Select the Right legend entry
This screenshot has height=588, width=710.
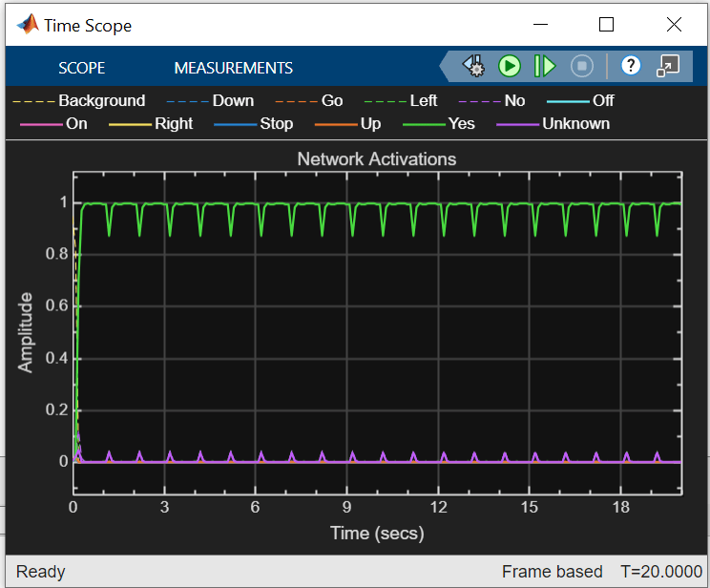coord(173,123)
